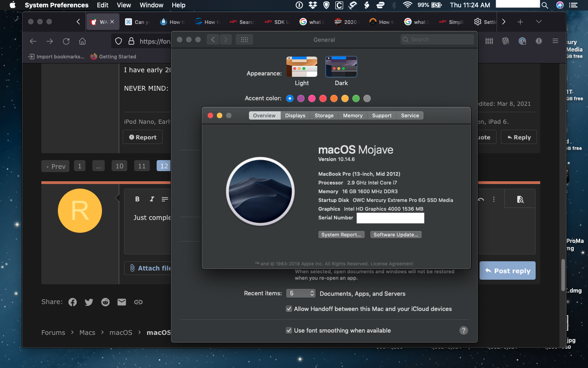Toggle Allow Handoff checkbox
This screenshot has height=368, width=588.
click(x=289, y=309)
